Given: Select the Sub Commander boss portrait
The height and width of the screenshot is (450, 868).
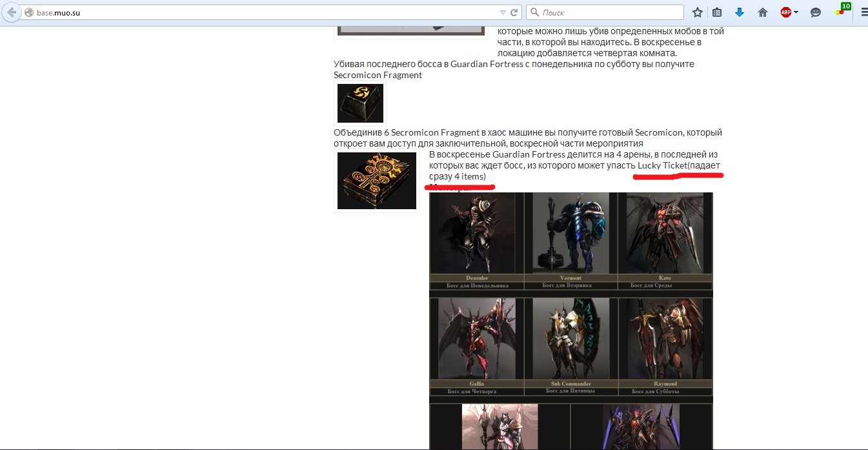Looking at the screenshot, I should [570, 339].
